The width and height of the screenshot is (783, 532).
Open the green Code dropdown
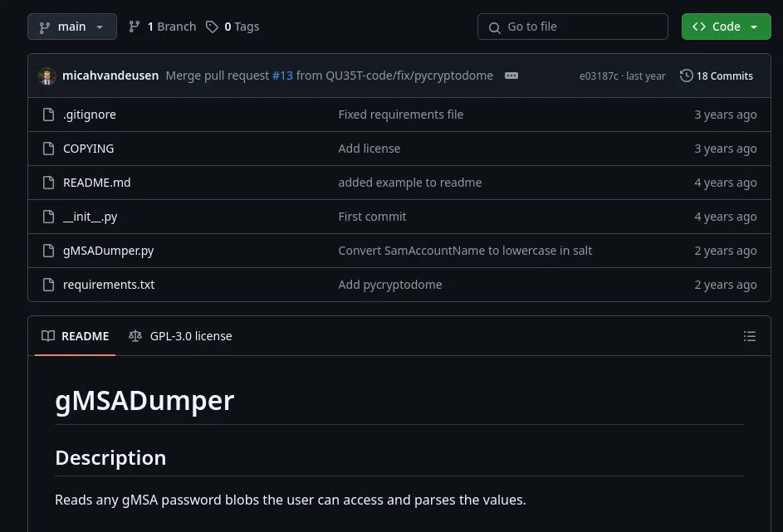(x=725, y=27)
